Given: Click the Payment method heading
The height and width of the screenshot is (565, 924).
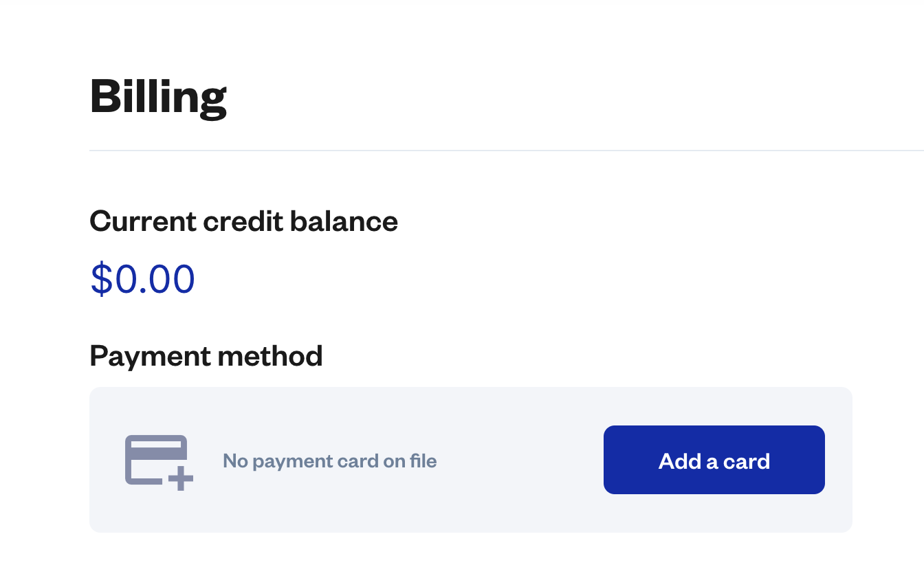Looking at the screenshot, I should pyautogui.click(x=206, y=356).
